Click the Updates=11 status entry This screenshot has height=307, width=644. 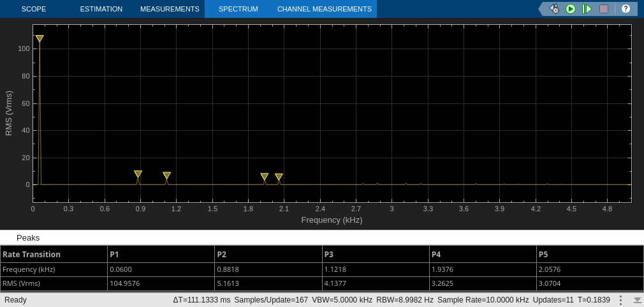(x=553, y=300)
